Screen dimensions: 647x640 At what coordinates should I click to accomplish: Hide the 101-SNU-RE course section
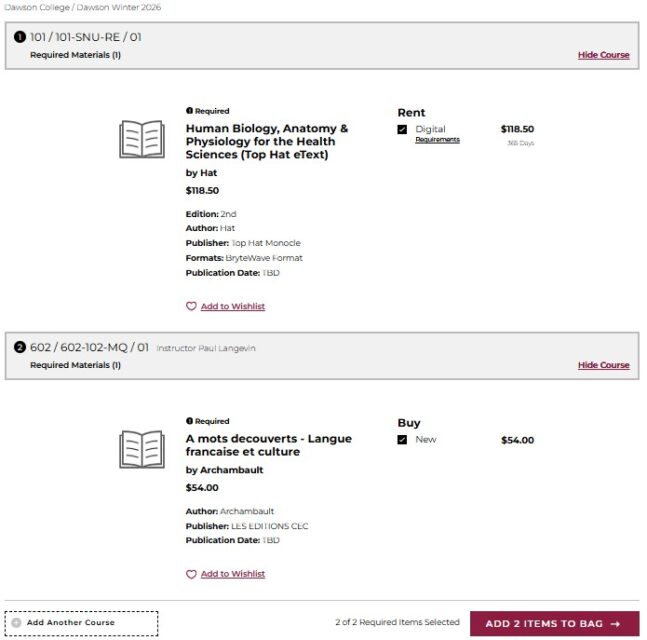(x=603, y=55)
